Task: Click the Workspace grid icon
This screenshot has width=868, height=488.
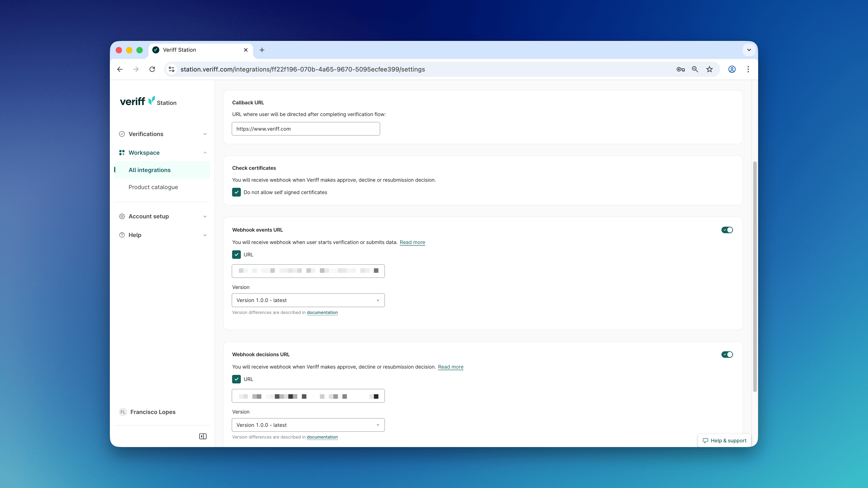Action: tap(122, 153)
